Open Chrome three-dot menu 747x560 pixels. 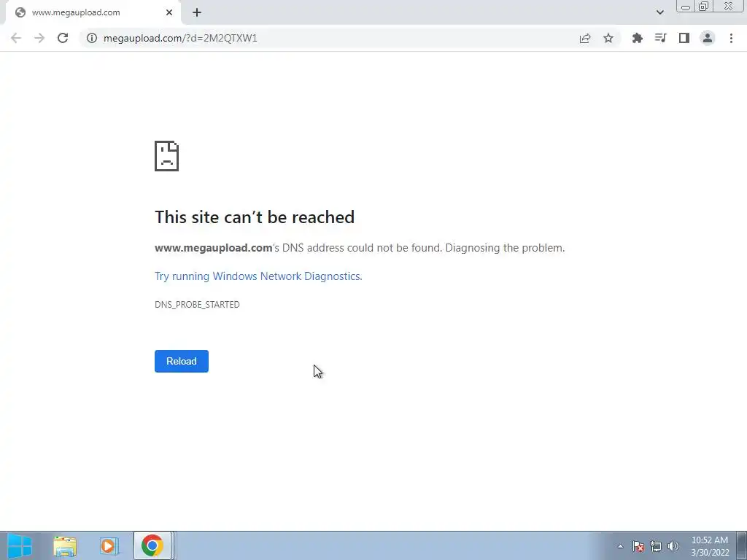coord(731,38)
